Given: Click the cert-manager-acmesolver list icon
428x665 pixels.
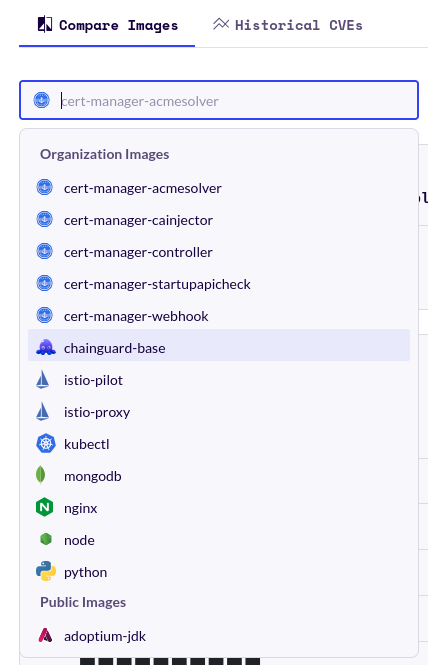Looking at the screenshot, I should 45,187.
